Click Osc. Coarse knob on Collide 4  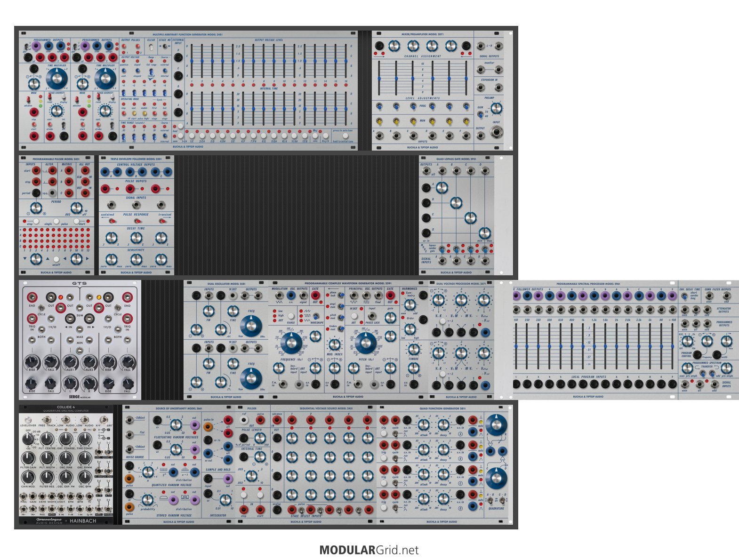click(x=65, y=440)
